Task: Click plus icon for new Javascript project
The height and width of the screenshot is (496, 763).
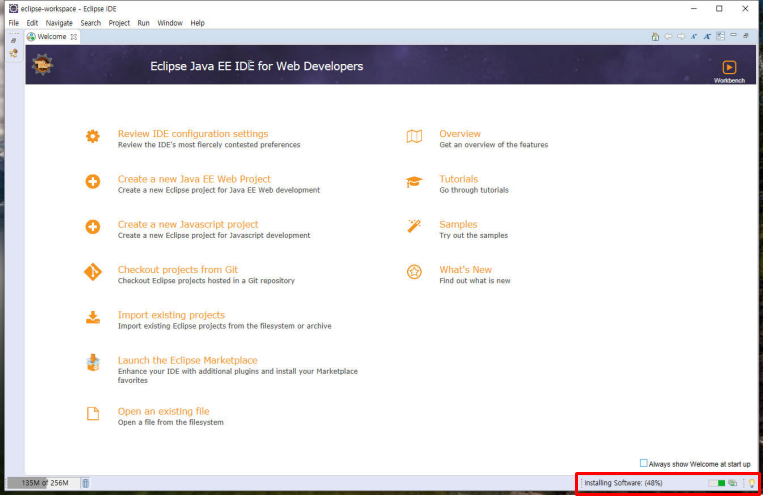Action: [93, 227]
